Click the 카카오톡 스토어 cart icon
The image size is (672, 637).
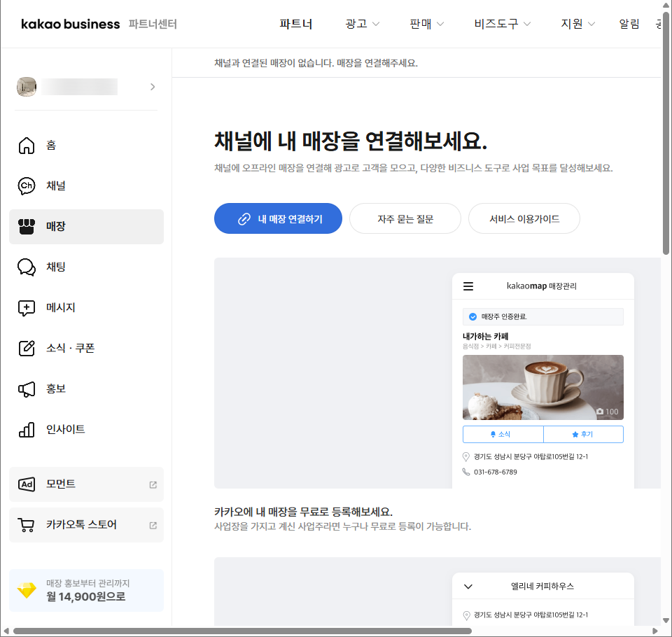point(26,525)
